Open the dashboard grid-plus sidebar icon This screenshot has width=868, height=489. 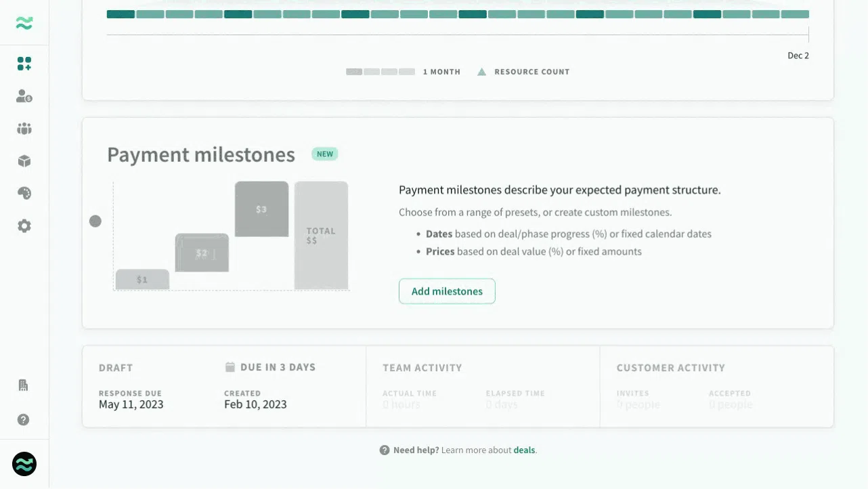pos(24,64)
